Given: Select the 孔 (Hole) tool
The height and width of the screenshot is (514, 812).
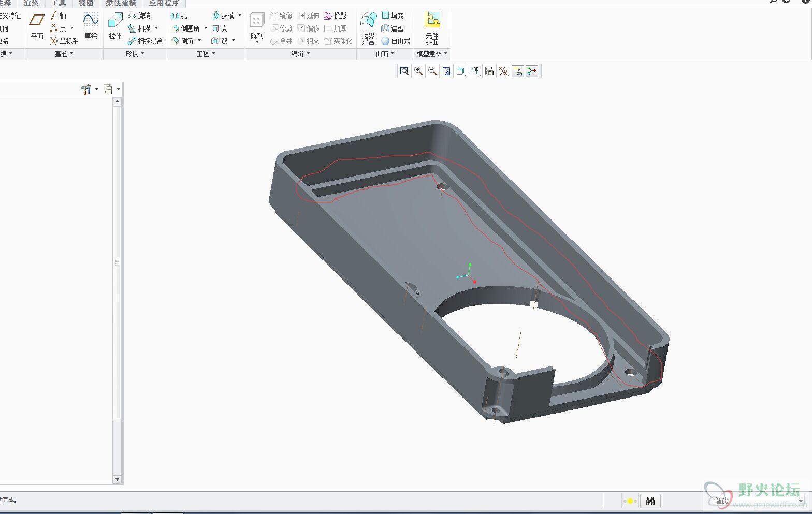Looking at the screenshot, I should click(x=179, y=16).
